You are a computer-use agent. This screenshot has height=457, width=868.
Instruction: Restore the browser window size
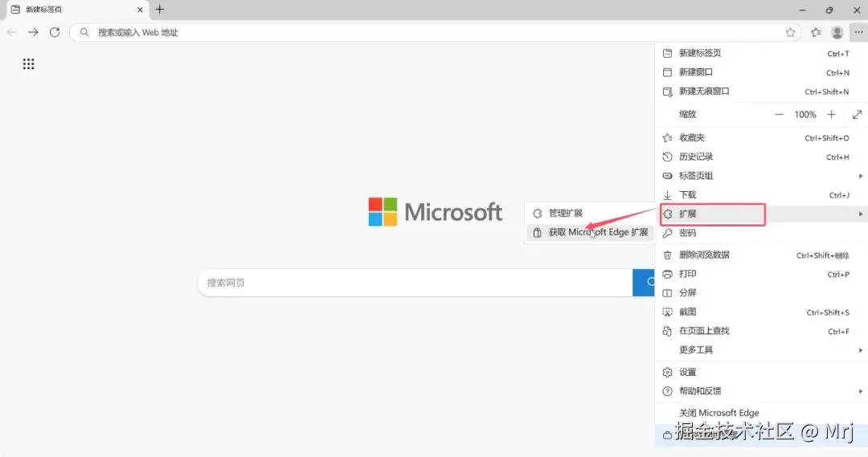(829, 10)
